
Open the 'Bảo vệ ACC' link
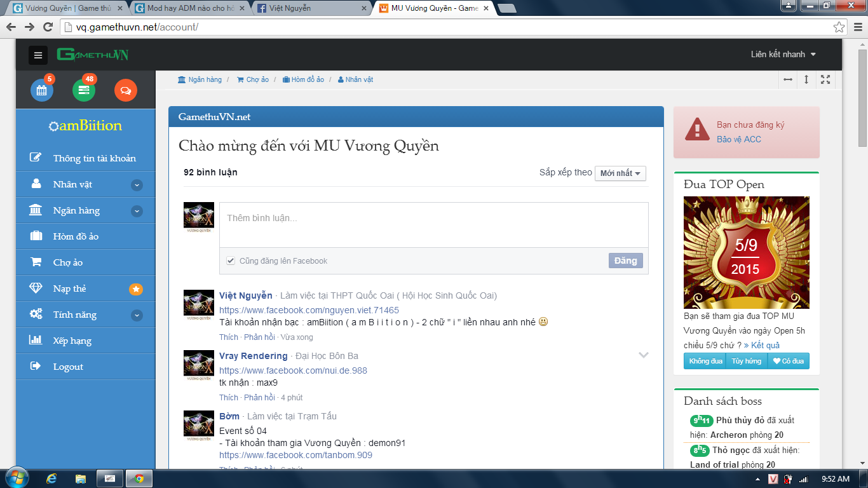coord(738,139)
